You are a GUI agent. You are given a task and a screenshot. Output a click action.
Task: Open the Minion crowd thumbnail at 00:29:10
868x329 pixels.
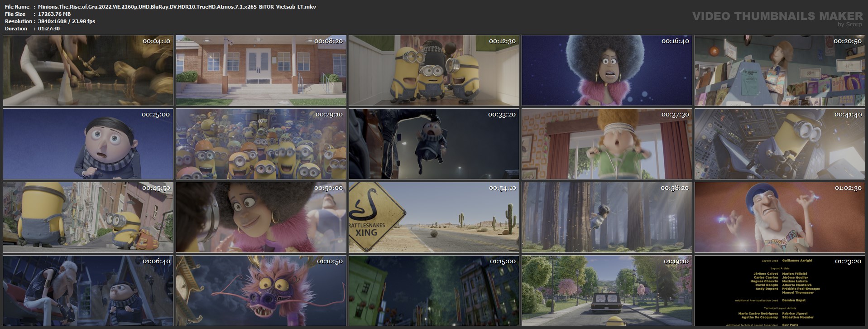tap(261, 144)
